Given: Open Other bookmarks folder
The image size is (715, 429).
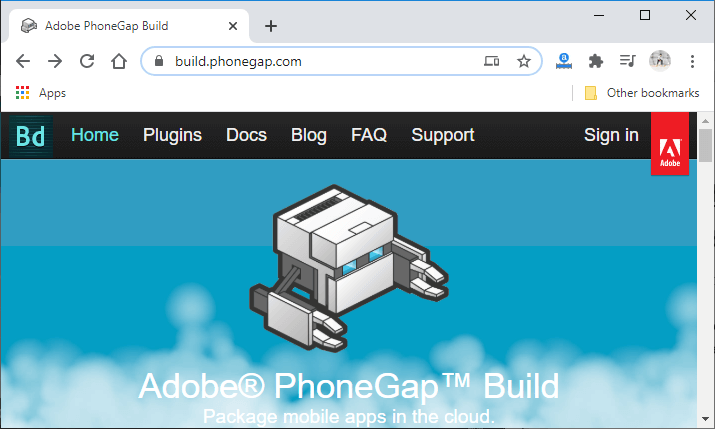Looking at the screenshot, I should point(642,93).
